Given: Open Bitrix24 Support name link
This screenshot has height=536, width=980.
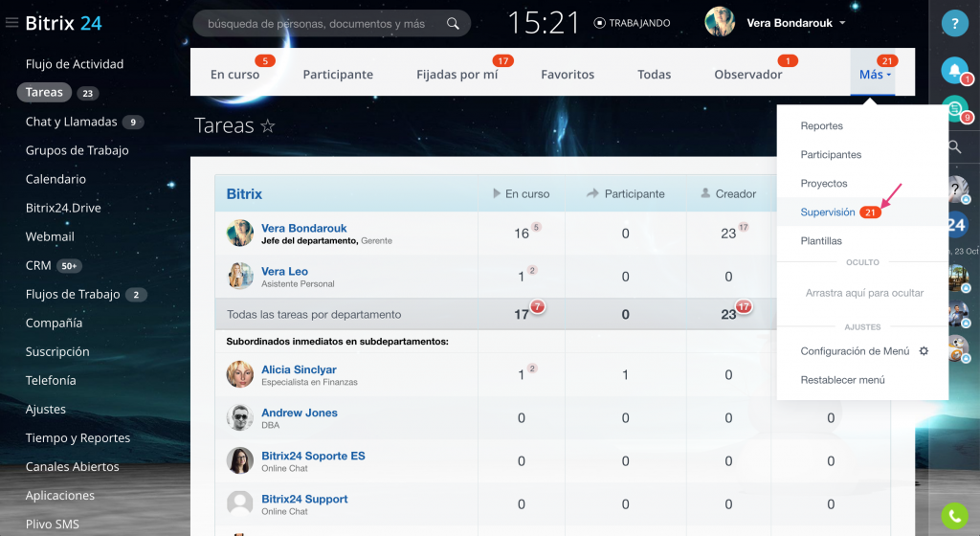Looking at the screenshot, I should (x=304, y=499).
